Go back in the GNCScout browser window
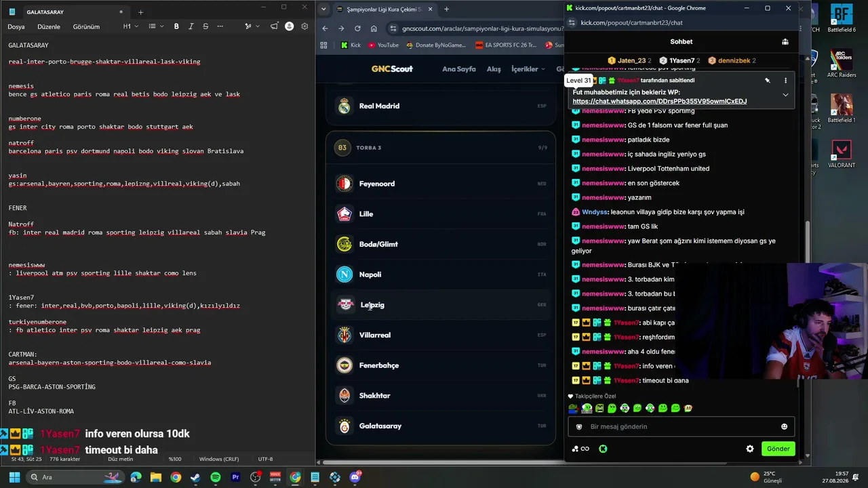868x488 pixels. pos(325,28)
